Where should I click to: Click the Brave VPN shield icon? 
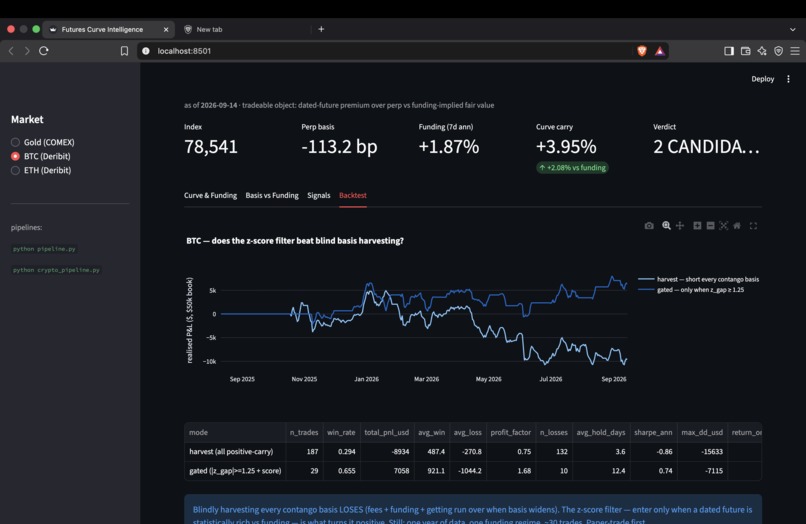point(778,51)
